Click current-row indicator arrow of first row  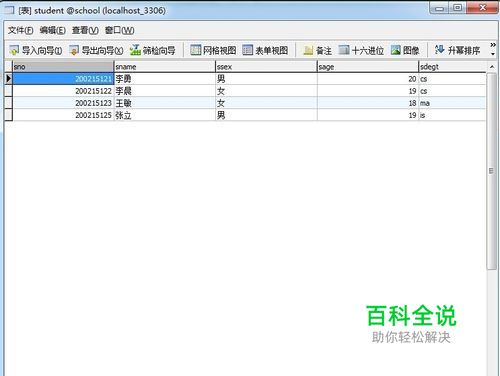pos(8,79)
